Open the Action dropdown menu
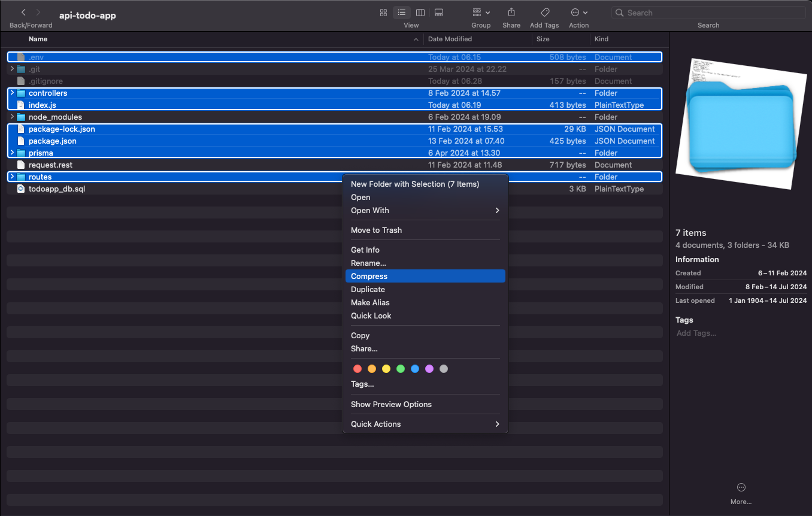Viewport: 812px width, 516px height. pyautogui.click(x=578, y=13)
